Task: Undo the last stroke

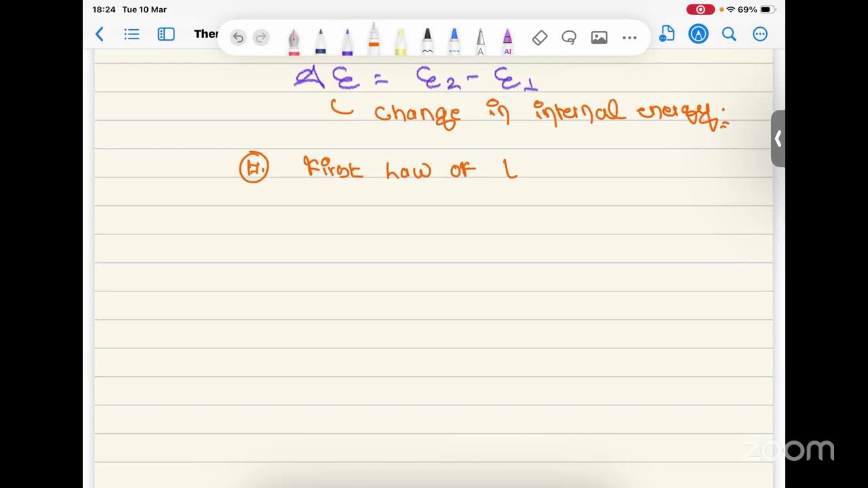Action: coord(238,37)
